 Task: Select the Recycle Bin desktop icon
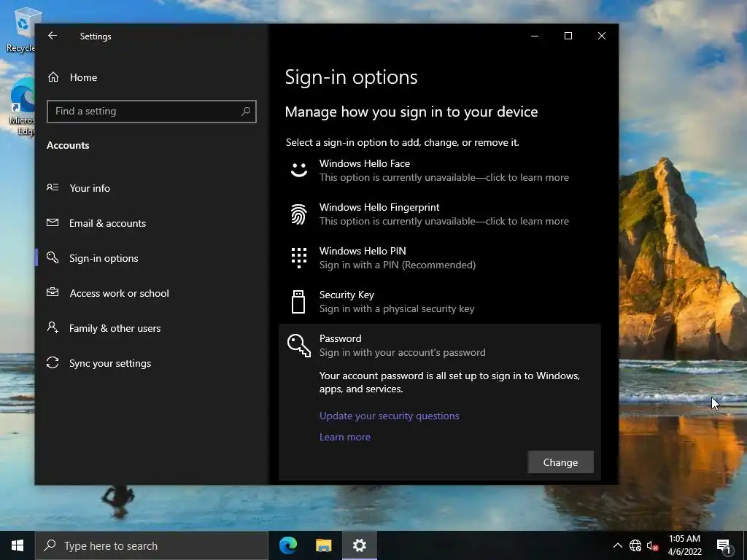pyautogui.click(x=21, y=29)
